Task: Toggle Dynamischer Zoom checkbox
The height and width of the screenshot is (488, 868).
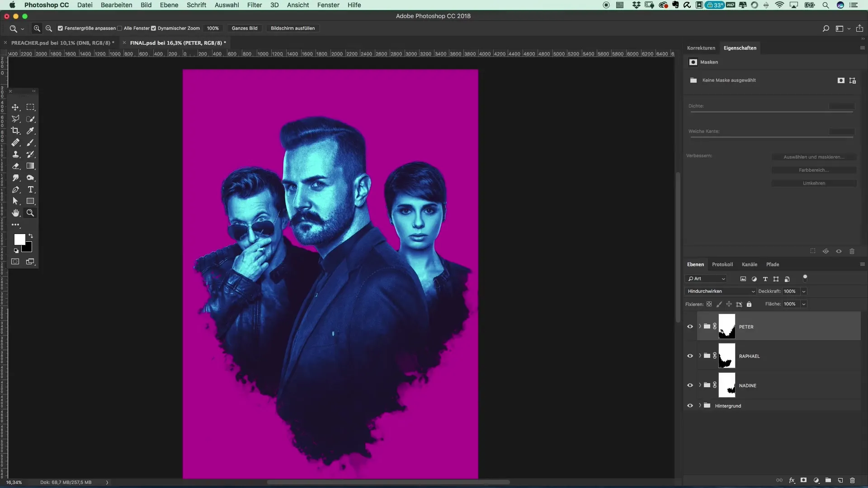Action: coord(153,28)
